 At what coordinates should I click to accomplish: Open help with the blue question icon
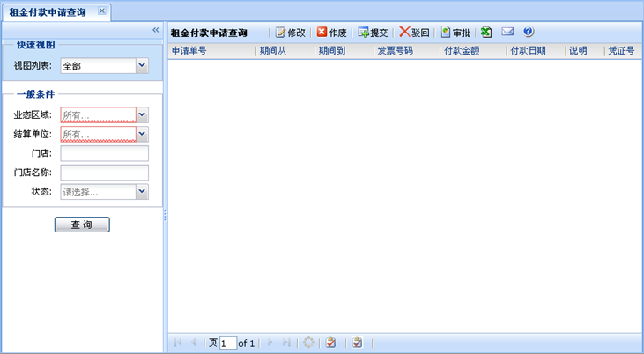pyautogui.click(x=529, y=32)
